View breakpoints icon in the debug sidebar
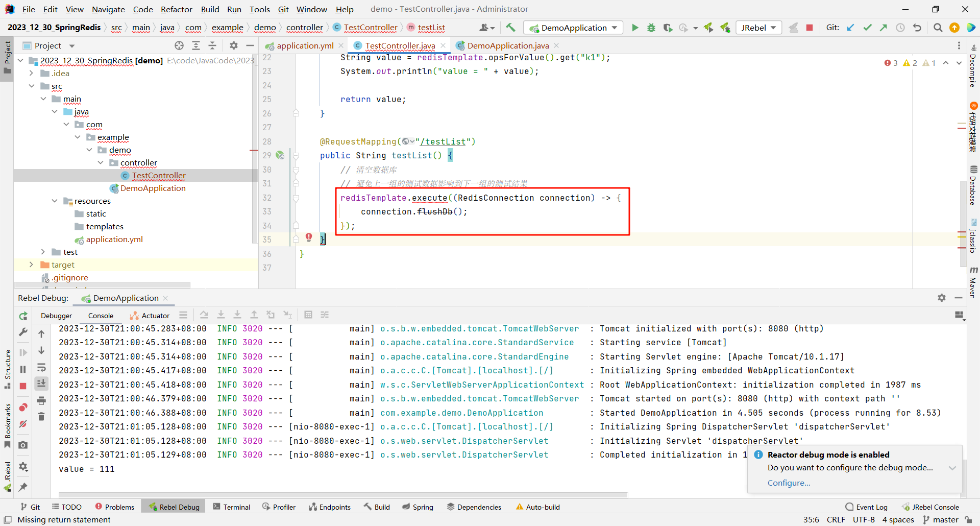 (23, 407)
